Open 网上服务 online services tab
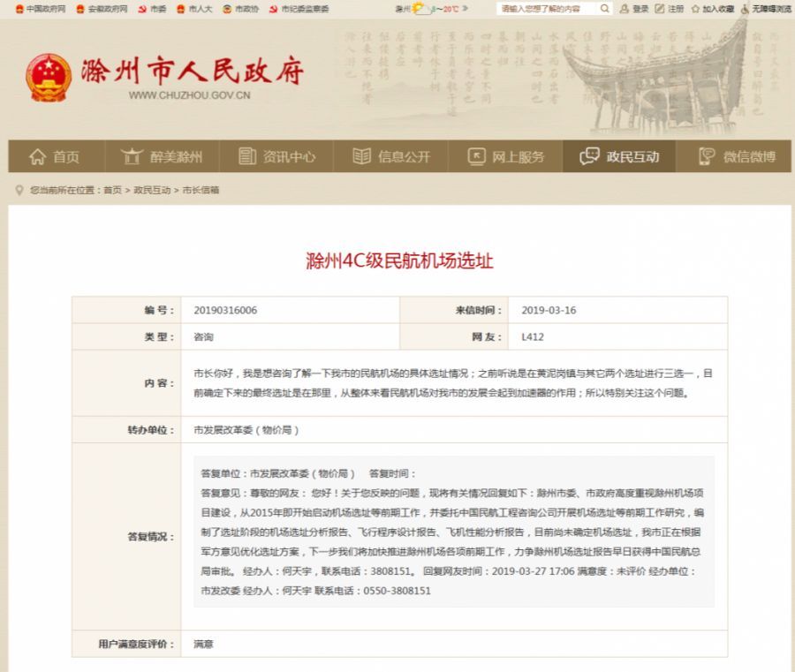The height and width of the screenshot is (672, 795). click(x=506, y=156)
